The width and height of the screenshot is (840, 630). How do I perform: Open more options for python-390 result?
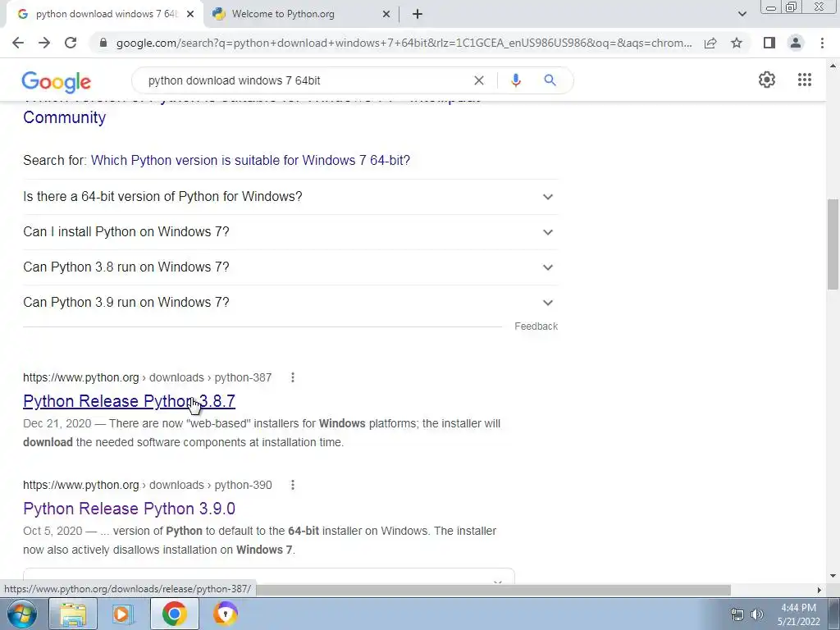[x=293, y=485]
